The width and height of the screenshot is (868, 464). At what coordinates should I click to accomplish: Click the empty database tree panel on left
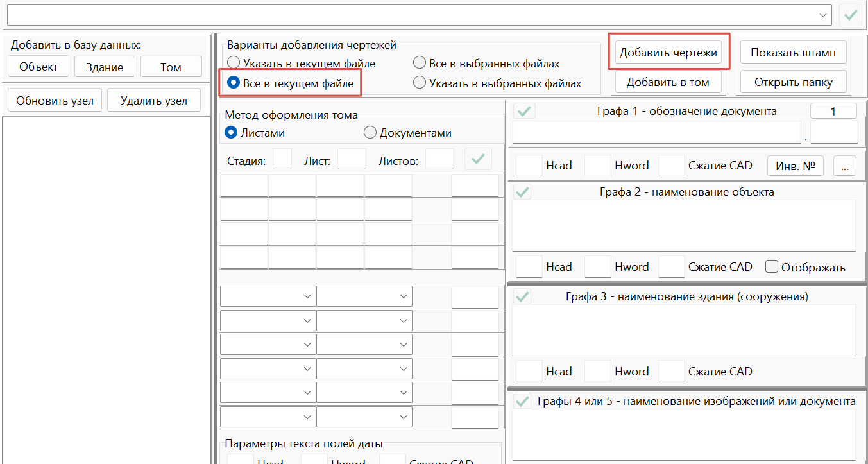pyautogui.click(x=106, y=290)
